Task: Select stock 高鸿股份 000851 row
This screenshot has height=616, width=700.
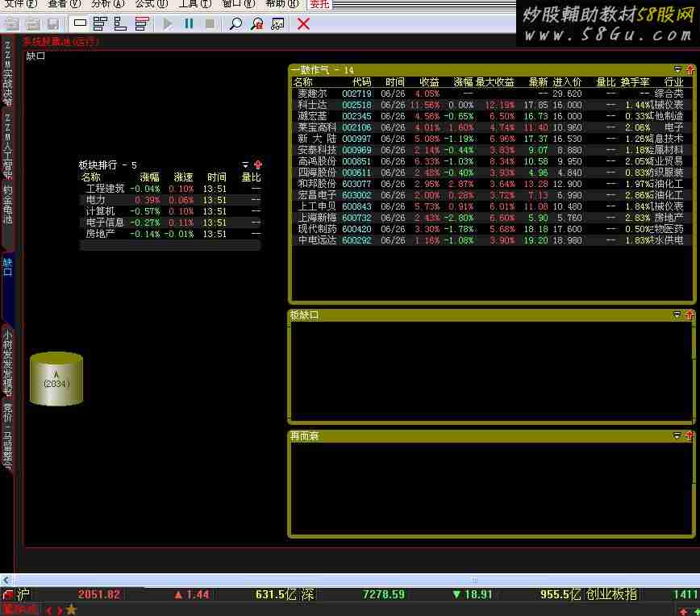Action: (491, 161)
